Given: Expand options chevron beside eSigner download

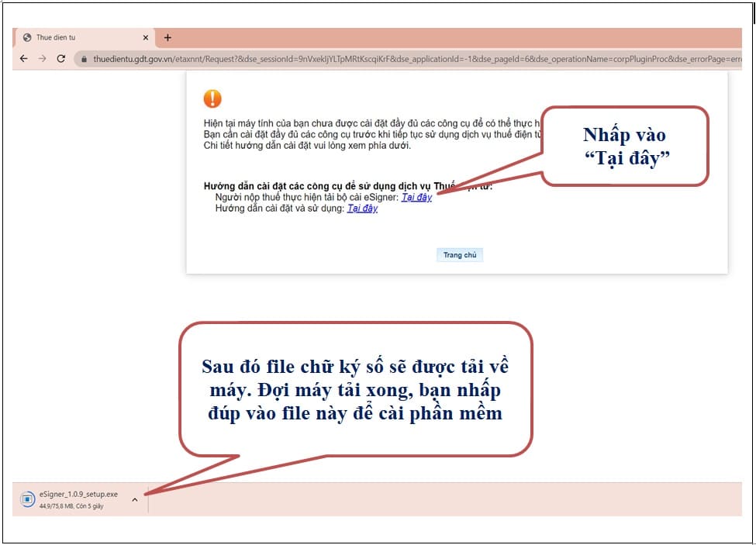Looking at the screenshot, I should click(x=134, y=499).
